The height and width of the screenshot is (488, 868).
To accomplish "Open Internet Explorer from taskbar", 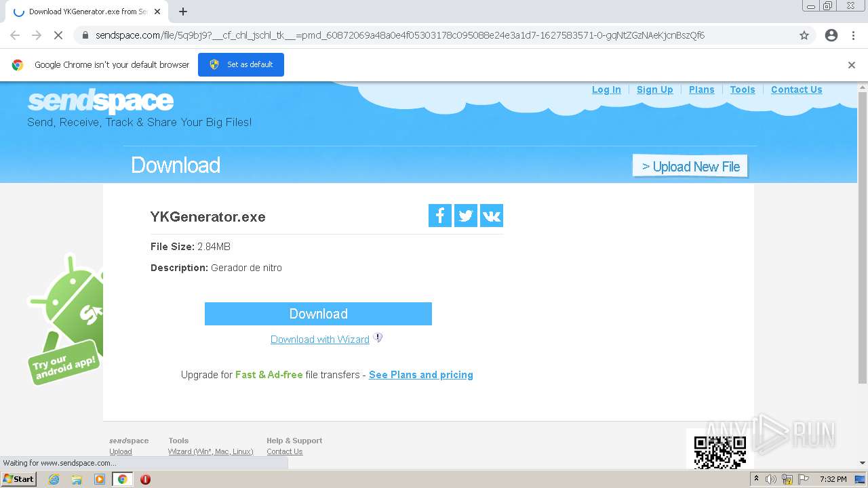I will coord(54,479).
